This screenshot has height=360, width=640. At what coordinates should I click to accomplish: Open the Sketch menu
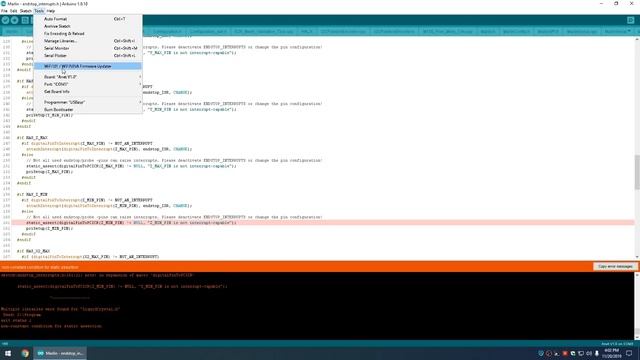coord(26,11)
